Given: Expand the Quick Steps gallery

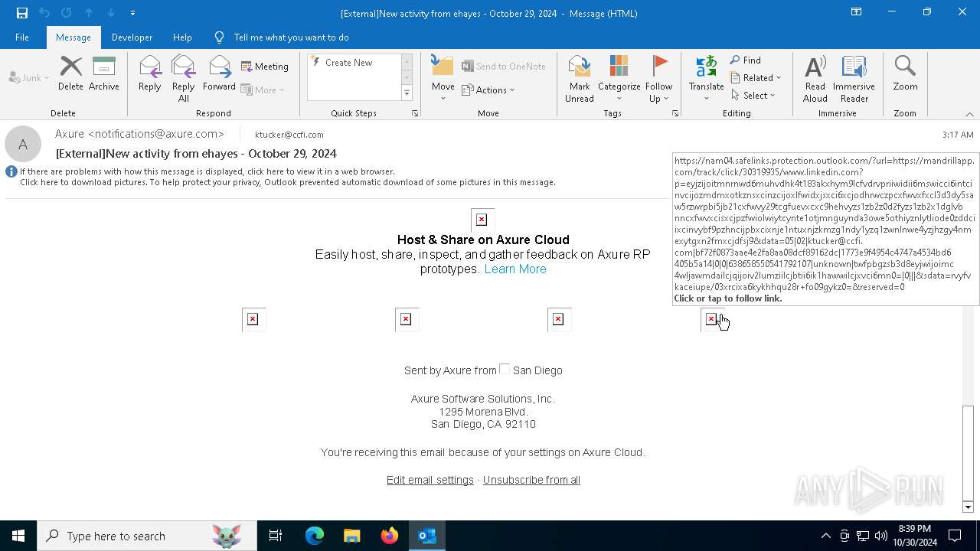Looking at the screenshot, I should 407,93.
